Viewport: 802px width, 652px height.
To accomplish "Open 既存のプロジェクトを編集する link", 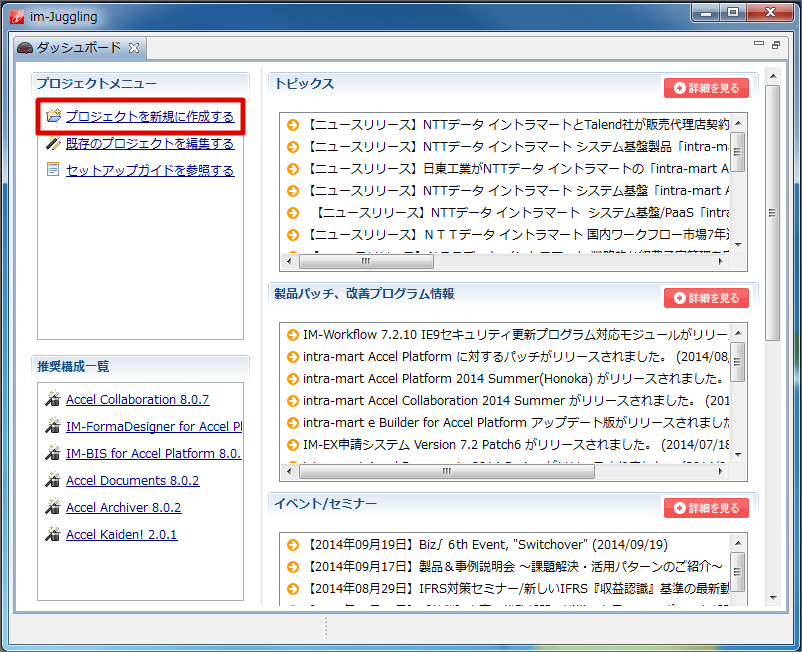I will 150,144.
